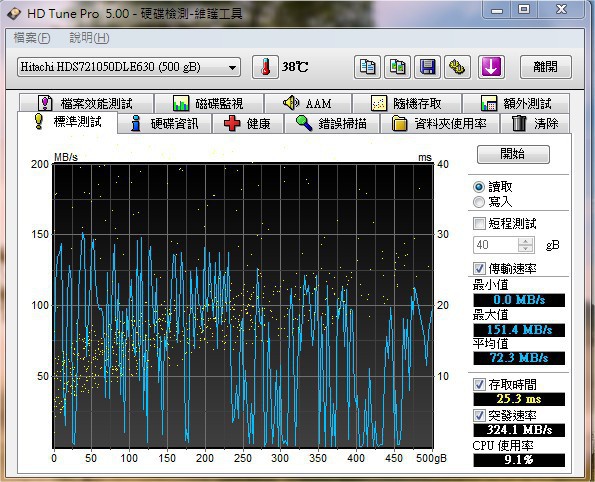Open the 檔案(F) menu
Screen dimensions: 595x482
pos(32,38)
